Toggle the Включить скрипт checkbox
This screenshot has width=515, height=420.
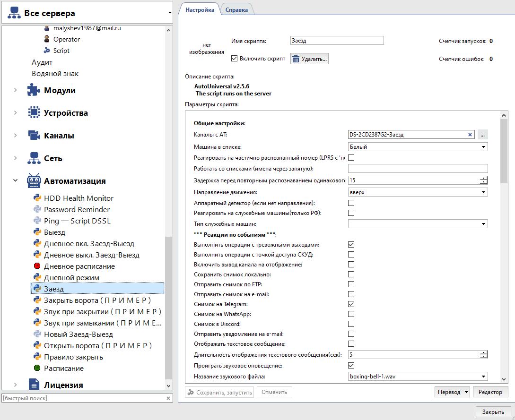pos(234,59)
